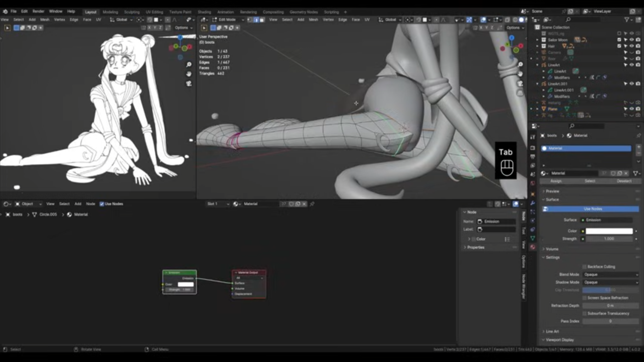The height and width of the screenshot is (362, 644).
Task: Click the Assign material button
Action: point(556,181)
